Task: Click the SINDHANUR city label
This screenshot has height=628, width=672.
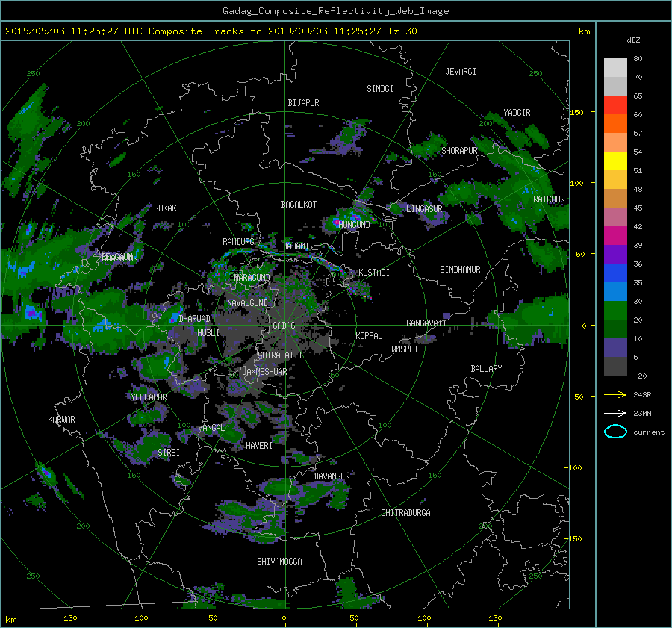Action: point(460,270)
